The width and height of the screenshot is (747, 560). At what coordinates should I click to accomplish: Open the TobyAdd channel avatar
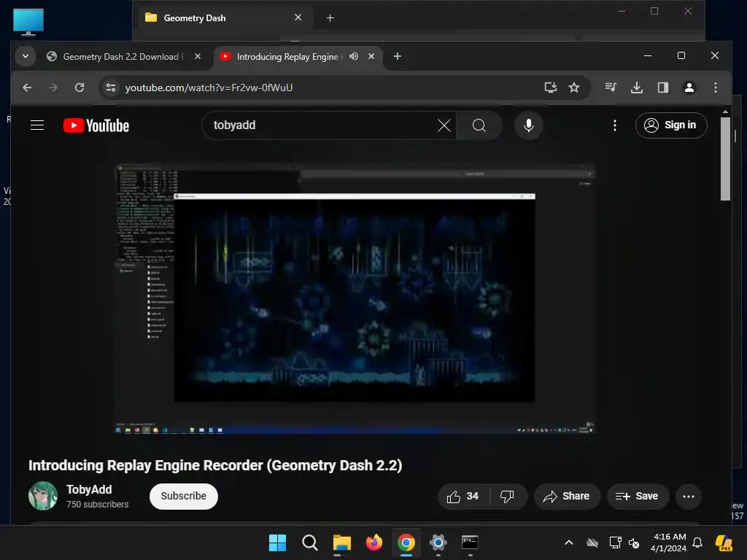point(43,496)
